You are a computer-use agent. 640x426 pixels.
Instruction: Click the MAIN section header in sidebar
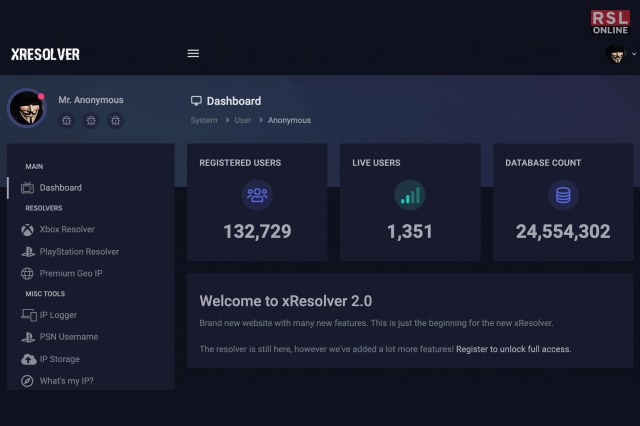pos(34,166)
